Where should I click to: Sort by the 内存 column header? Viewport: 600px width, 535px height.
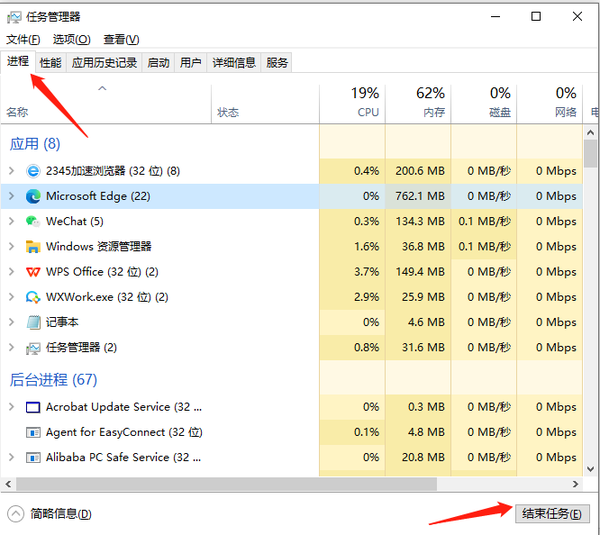[x=418, y=104]
